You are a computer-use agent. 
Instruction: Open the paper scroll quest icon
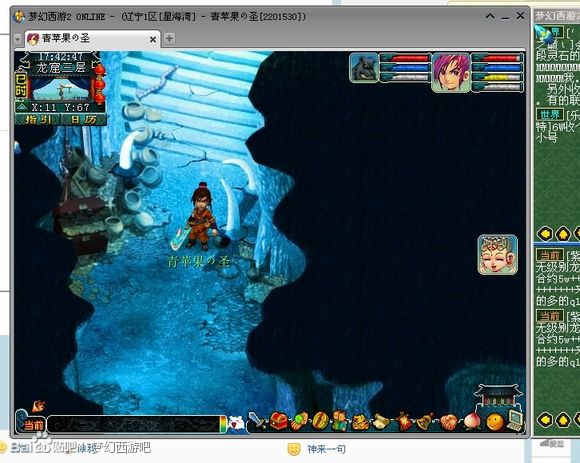381,422
